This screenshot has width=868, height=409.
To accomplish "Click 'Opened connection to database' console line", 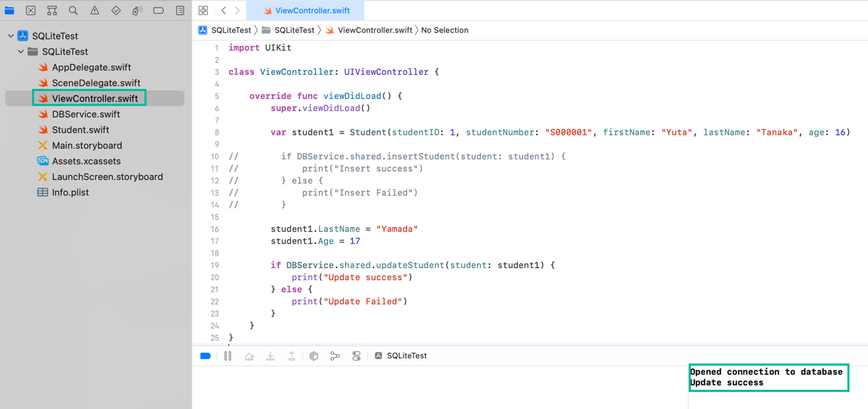I will [766, 371].
